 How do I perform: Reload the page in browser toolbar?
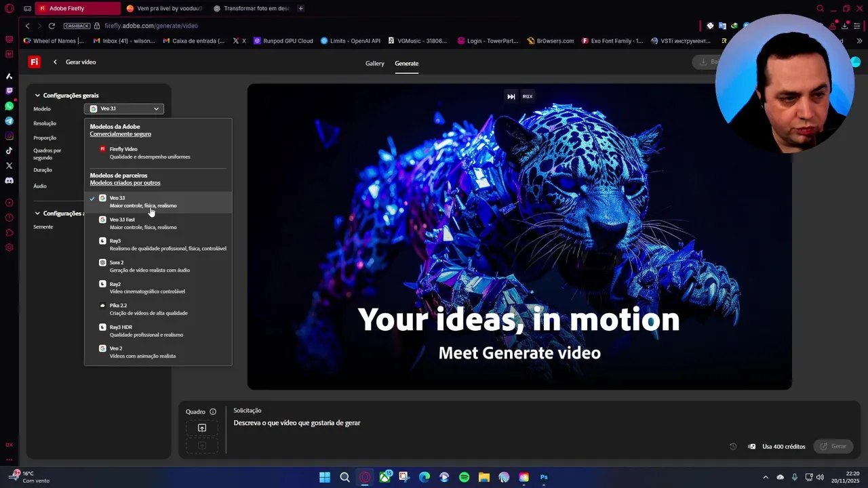click(52, 26)
